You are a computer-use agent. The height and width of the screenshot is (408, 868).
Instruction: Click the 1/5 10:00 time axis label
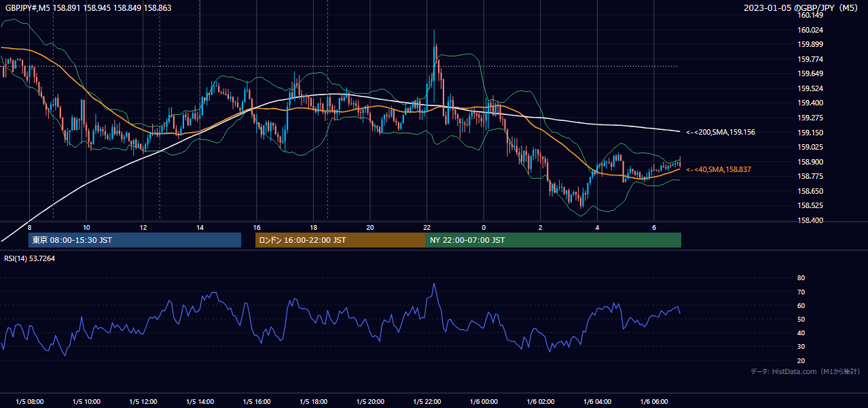coord(86,402)
